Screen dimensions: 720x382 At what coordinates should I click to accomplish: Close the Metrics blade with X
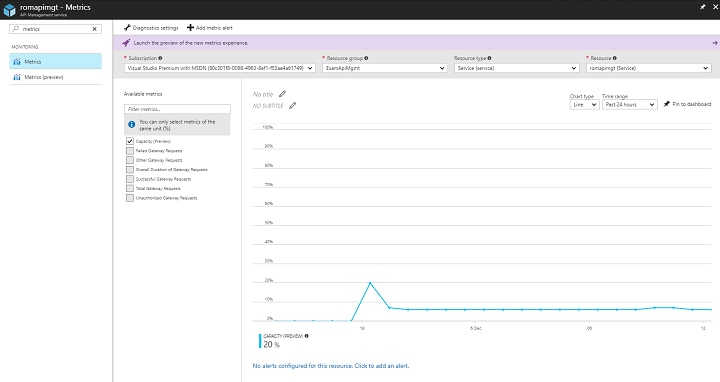(714, 7)
